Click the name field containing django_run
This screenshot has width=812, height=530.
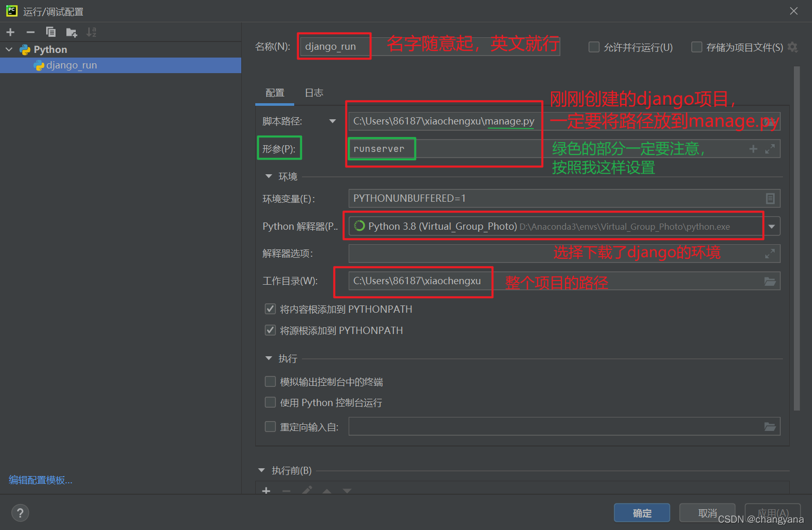[430, 47]
